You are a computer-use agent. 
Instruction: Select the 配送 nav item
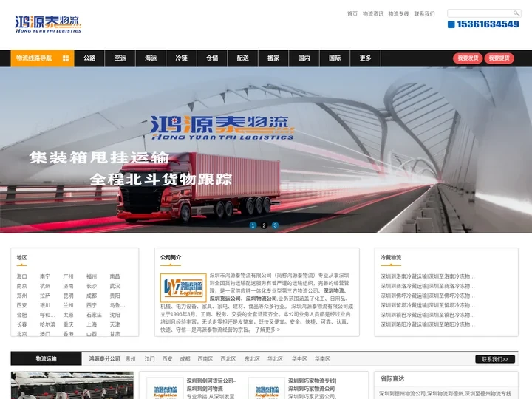click(x=242, y=58)
